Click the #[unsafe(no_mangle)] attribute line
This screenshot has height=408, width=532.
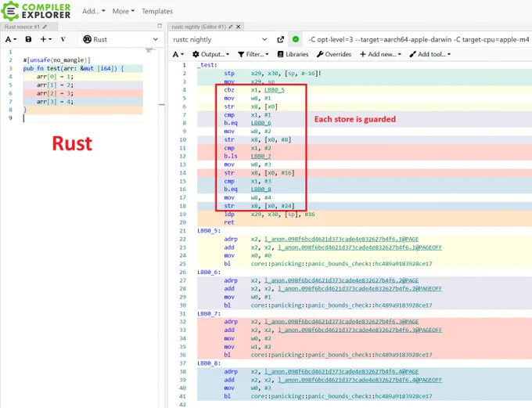(56, 60)
